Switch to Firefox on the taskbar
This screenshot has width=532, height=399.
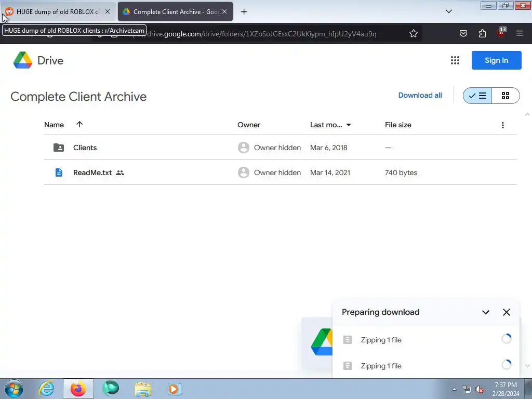point(78,389)
